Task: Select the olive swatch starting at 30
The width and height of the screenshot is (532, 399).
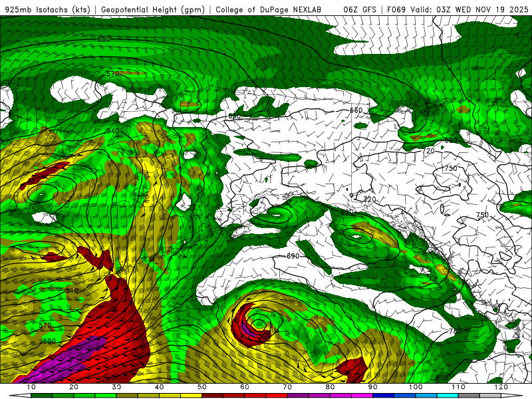Action: pyautogui.click(x=127, y=396)
